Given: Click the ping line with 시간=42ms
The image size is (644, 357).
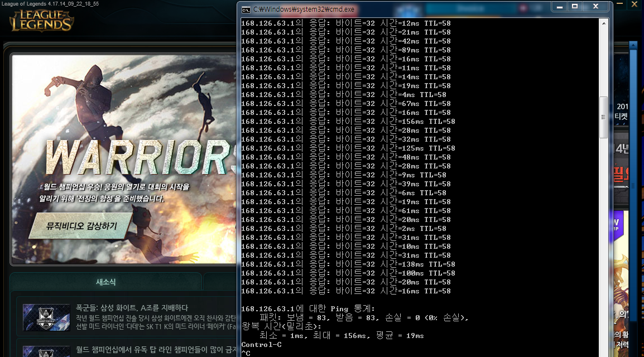Looking at the screenshot, I should tap(346, 41).
